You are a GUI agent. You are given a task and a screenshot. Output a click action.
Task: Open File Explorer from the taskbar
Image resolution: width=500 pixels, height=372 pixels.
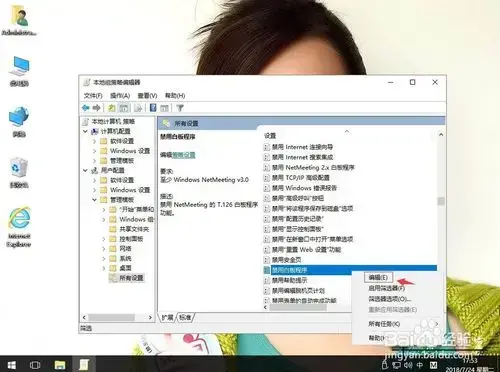click(60, 365)
